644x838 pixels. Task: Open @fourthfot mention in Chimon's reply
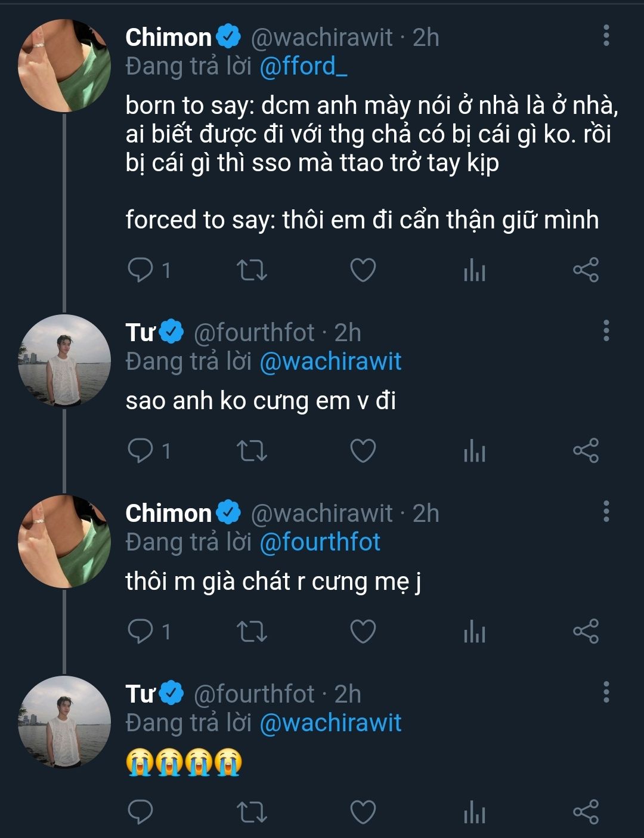pyautogui.click(x=320, y=542)
